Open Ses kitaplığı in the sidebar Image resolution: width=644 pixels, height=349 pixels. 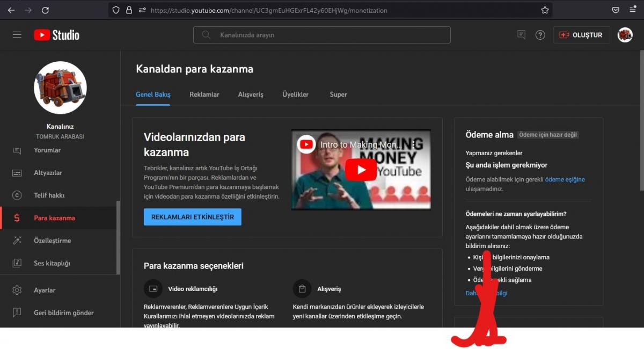pyautogui.click(x=52, y=263)
